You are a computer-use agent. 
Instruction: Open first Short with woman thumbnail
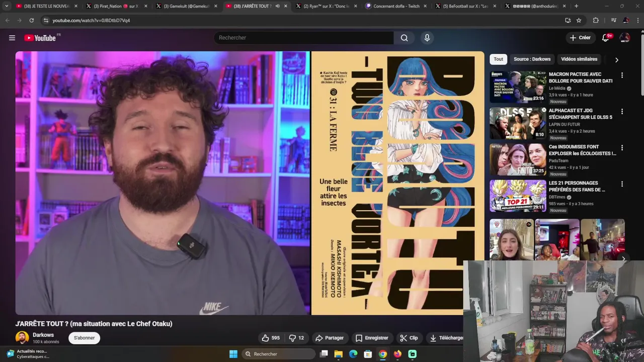coord(511,239)
